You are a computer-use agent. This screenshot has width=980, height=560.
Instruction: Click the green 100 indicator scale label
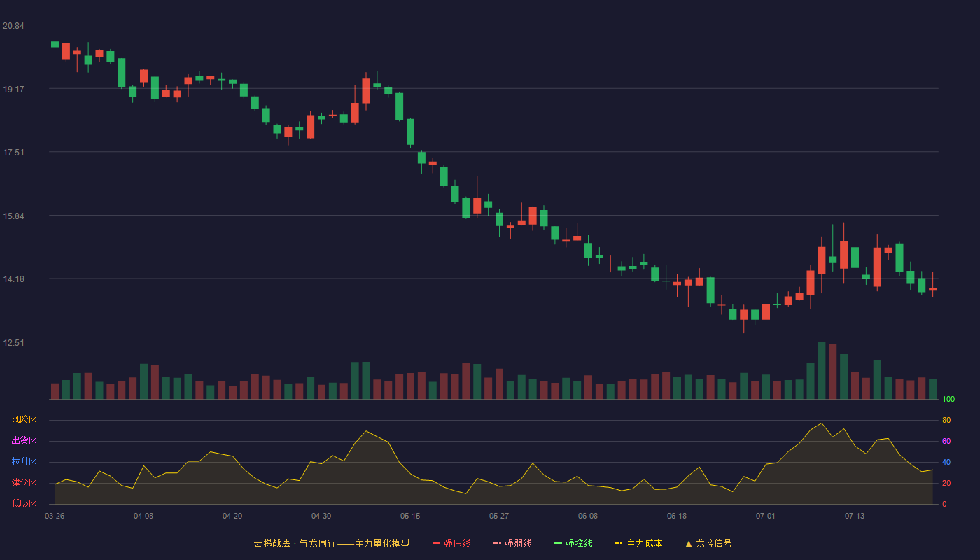click(x=948, y=400)
